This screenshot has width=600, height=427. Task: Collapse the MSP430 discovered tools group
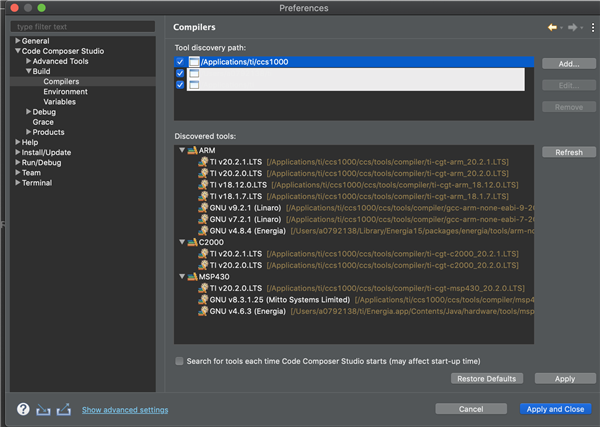coord(182,276)
